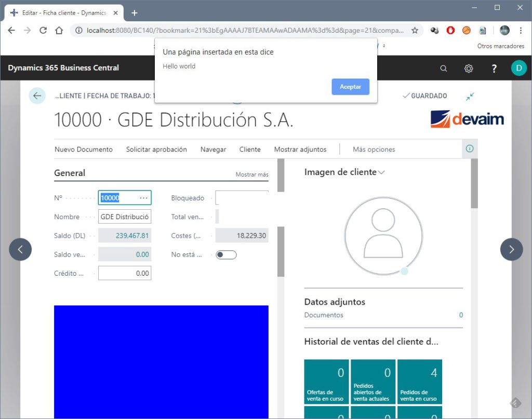Open the Ofertas de venta en curso tile
The height and width of the screenshot is (419, 532).
pyautogui.click(x=326, y=382)
